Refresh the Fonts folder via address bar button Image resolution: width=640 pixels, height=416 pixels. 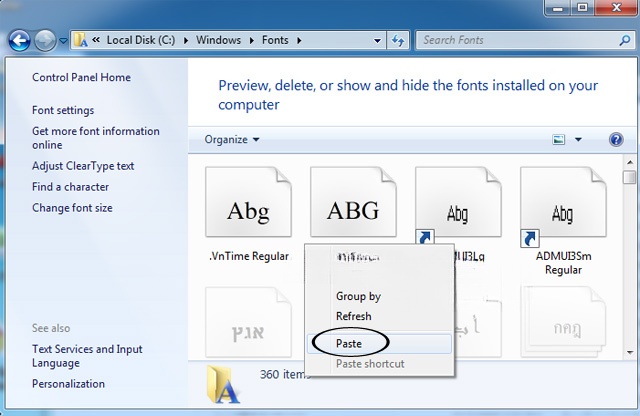(398, 40)
